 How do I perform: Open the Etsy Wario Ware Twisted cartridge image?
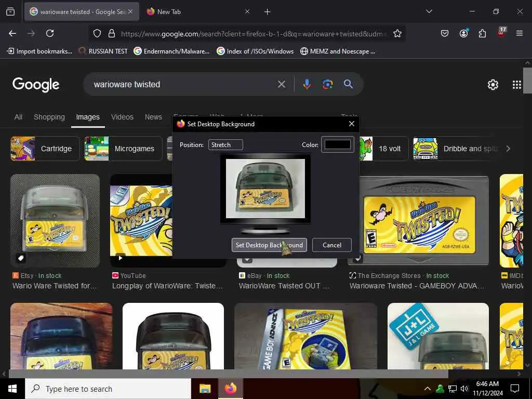coord(55,220)
